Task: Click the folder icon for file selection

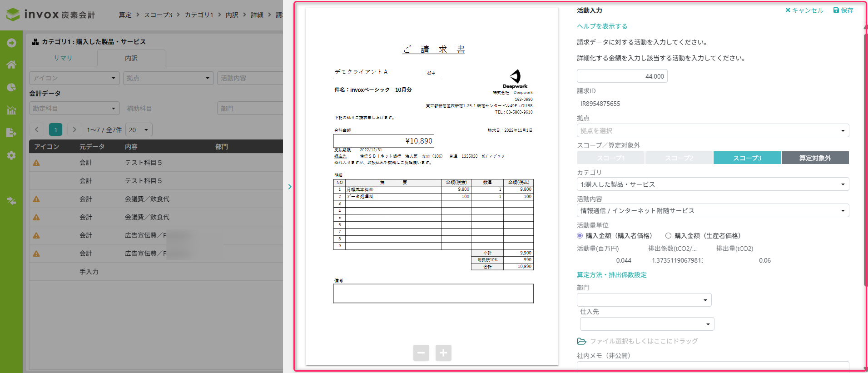Action: click(x=581, y=341)
